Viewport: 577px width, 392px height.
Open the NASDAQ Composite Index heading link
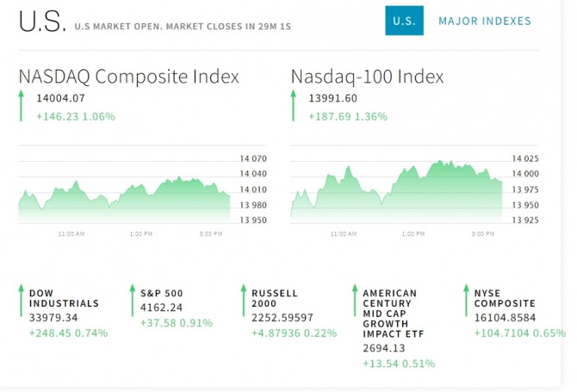tap(128, 77)
